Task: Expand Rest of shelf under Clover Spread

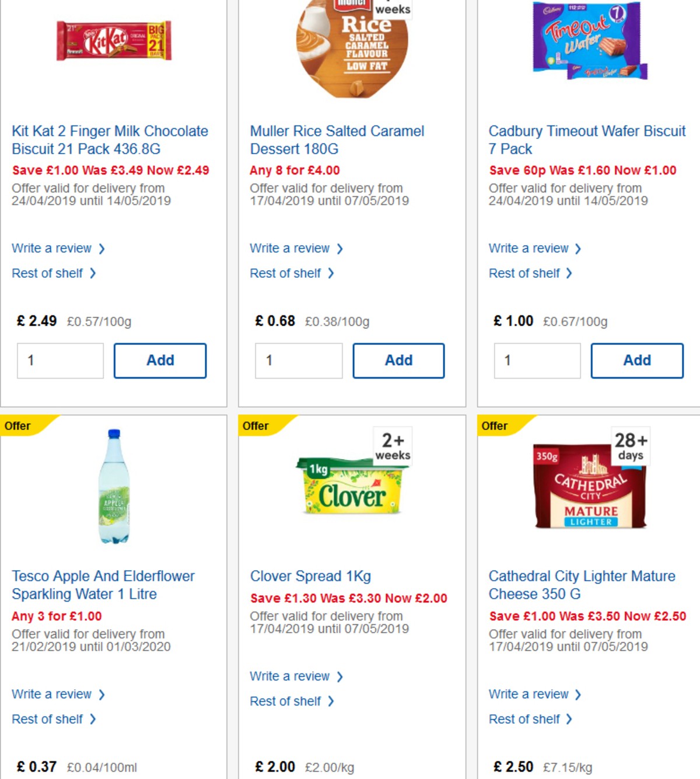Action: coord(285,701)
